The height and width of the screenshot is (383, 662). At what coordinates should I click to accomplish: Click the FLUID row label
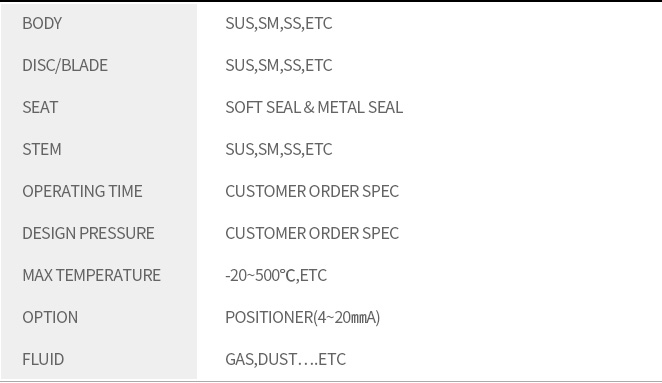pyautogui.click(x=43, y=359)
